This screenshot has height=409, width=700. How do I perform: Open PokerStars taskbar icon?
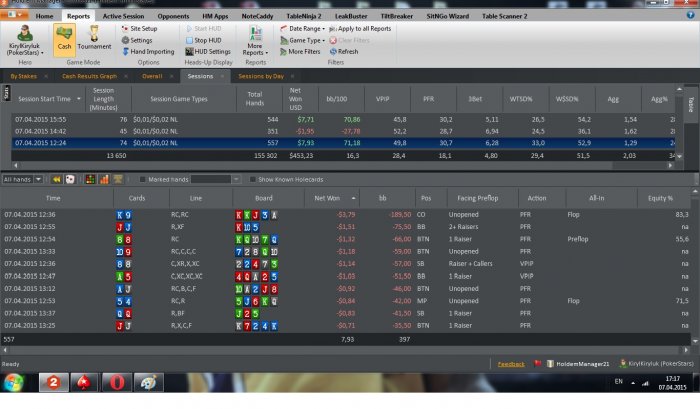pyautogui.click(x=83, y=383)
